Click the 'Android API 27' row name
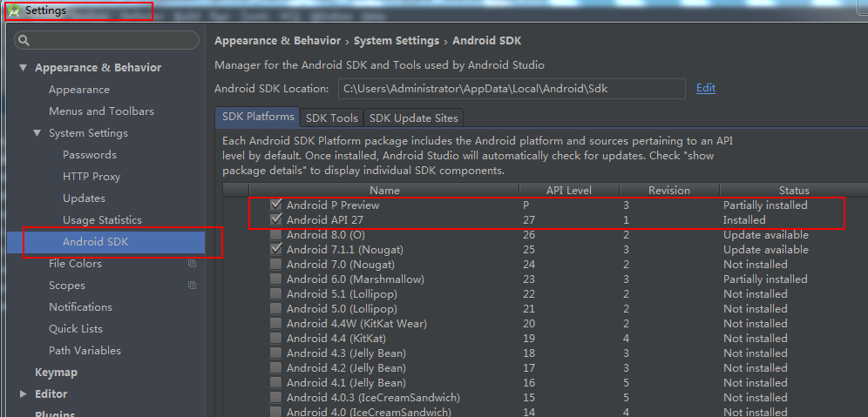 324,220
